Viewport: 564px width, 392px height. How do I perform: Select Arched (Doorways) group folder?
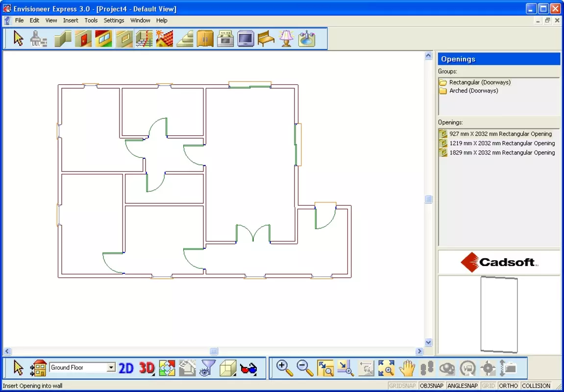(x=468, y=91)
